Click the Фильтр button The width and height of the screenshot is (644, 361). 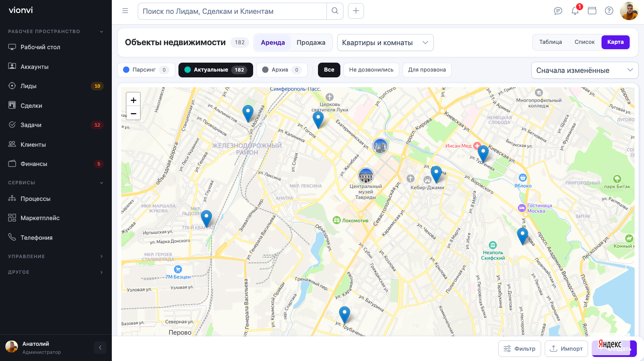click(520, 349)
